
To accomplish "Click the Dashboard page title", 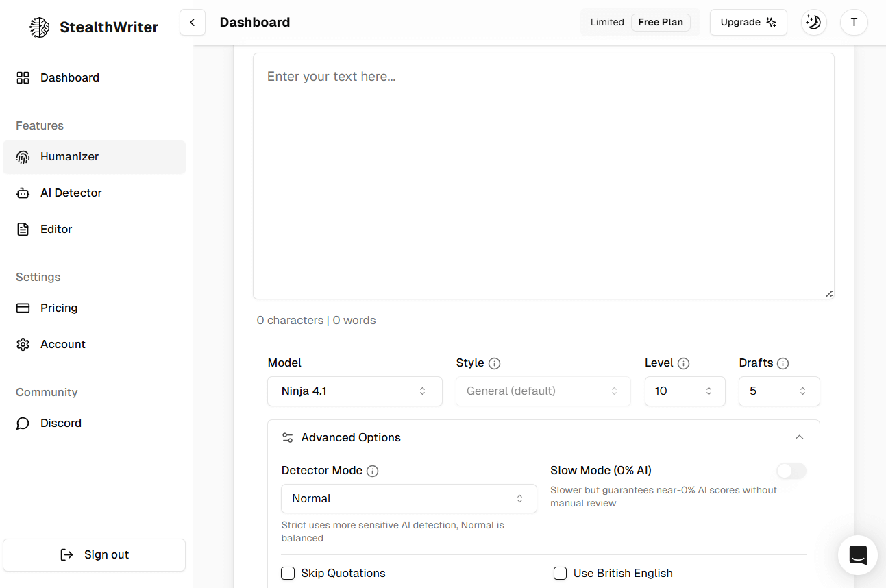I will pyautogui.click(x=255, y=22).
